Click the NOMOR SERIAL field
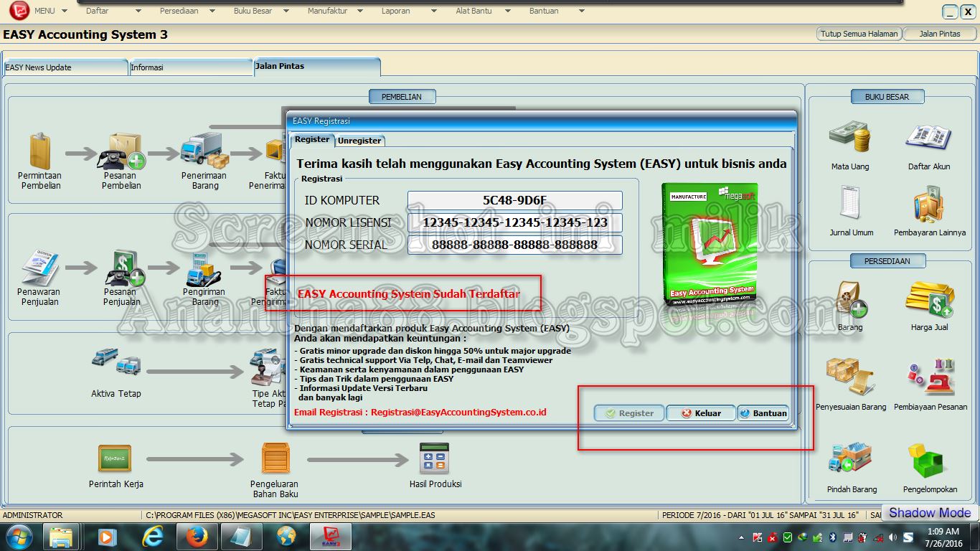 tap(514, 245)
